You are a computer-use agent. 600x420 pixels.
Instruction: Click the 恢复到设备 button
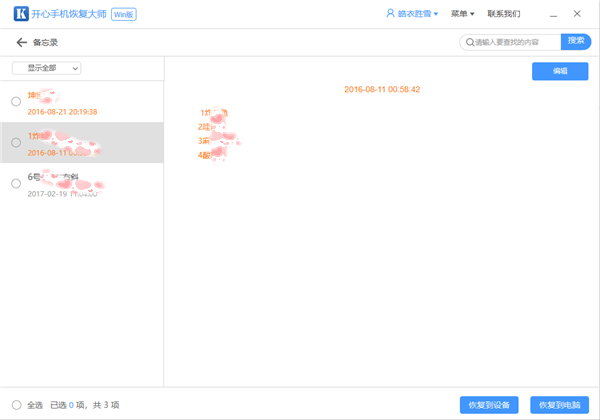pos(489,405)
